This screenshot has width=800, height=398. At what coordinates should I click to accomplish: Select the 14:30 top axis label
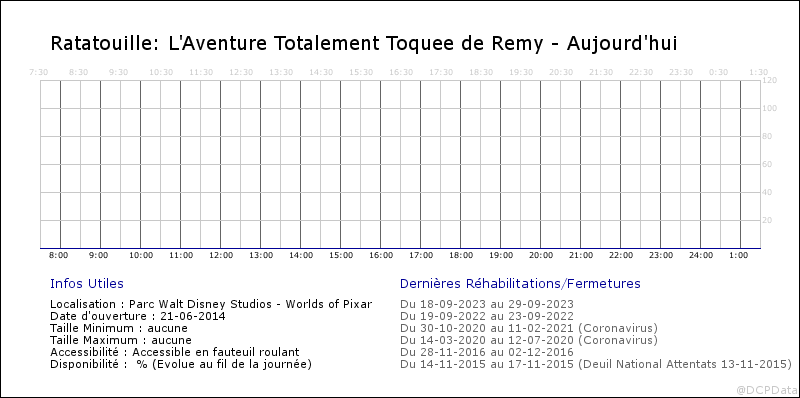[x=321, y=72]
